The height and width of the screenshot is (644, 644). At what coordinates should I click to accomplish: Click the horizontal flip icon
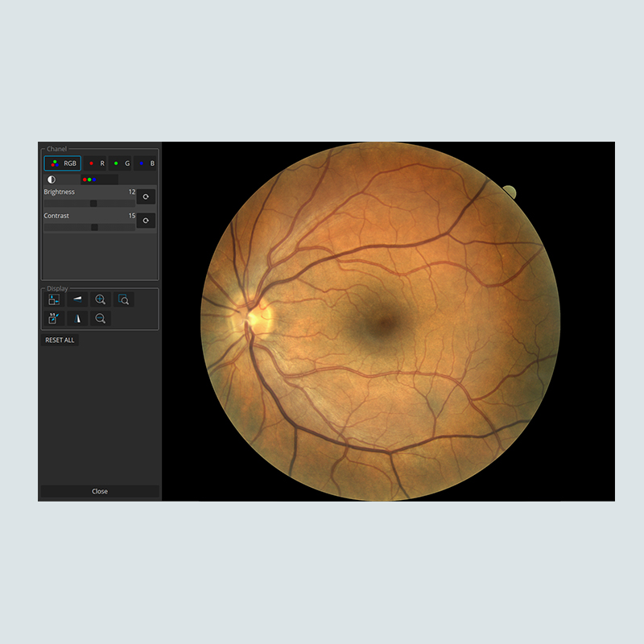point(78,299)
